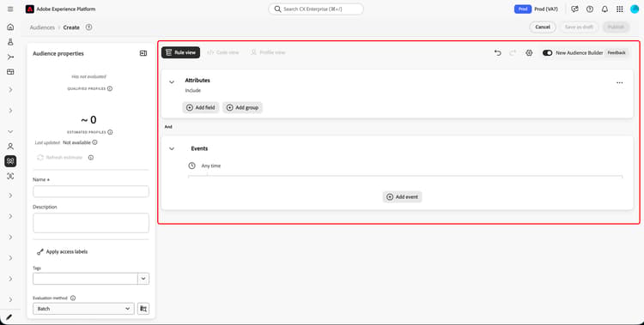Open the Tags dropdown arrow
The height and width of the screenshot is (325, 644).
point(143,279)
